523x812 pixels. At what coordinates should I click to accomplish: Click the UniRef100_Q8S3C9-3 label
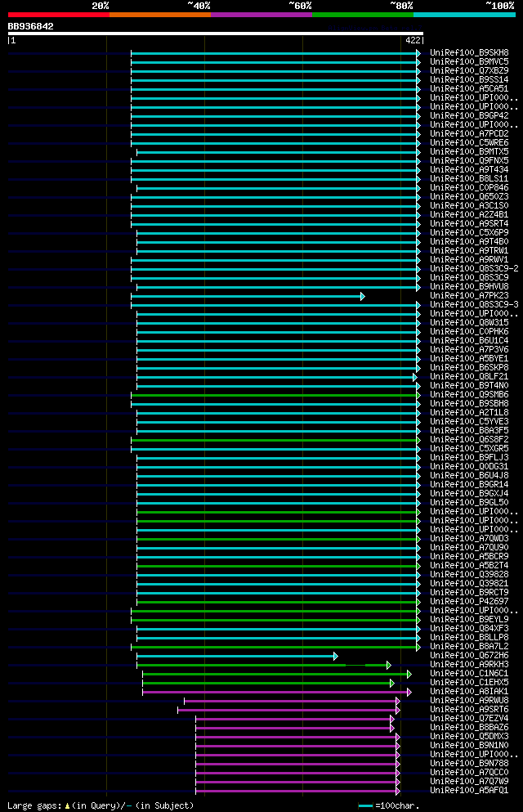[x=474, y=304]
